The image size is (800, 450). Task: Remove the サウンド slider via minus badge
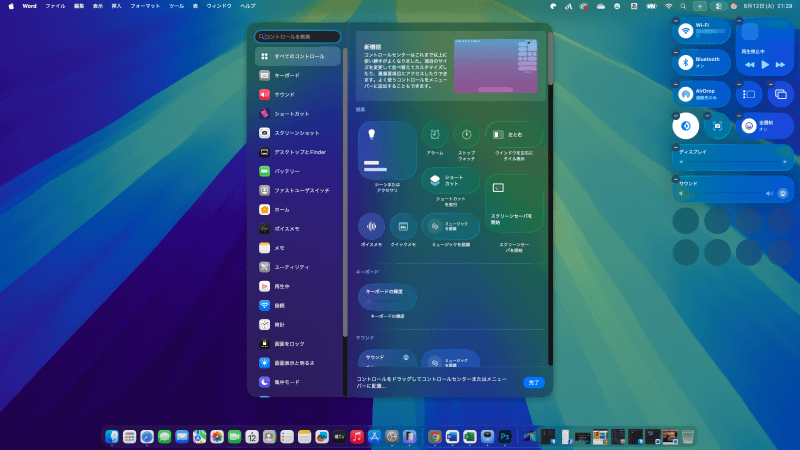pos(676,179)
